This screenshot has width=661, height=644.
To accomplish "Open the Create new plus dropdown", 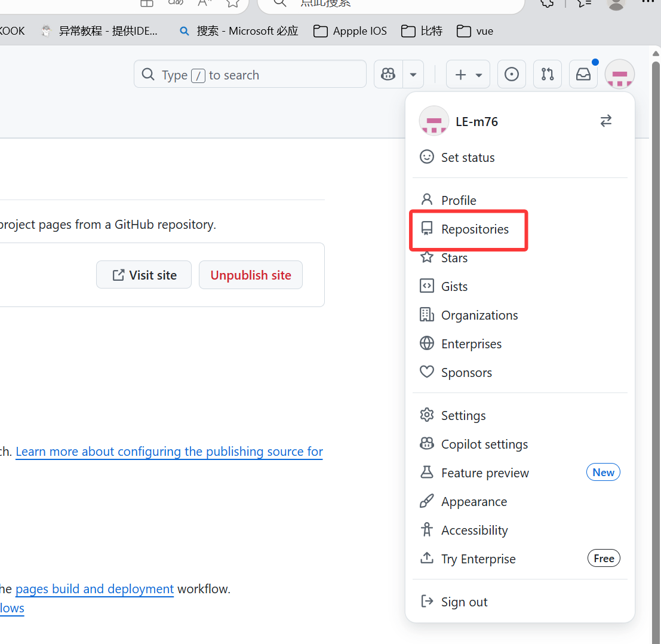I will (x=468, y=75).
